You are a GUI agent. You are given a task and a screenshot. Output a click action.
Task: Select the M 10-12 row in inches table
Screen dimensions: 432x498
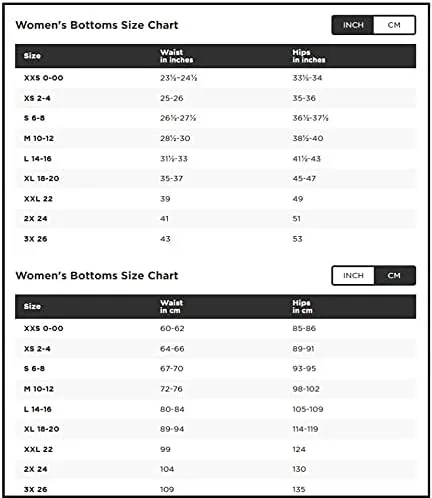click(215, 138)
